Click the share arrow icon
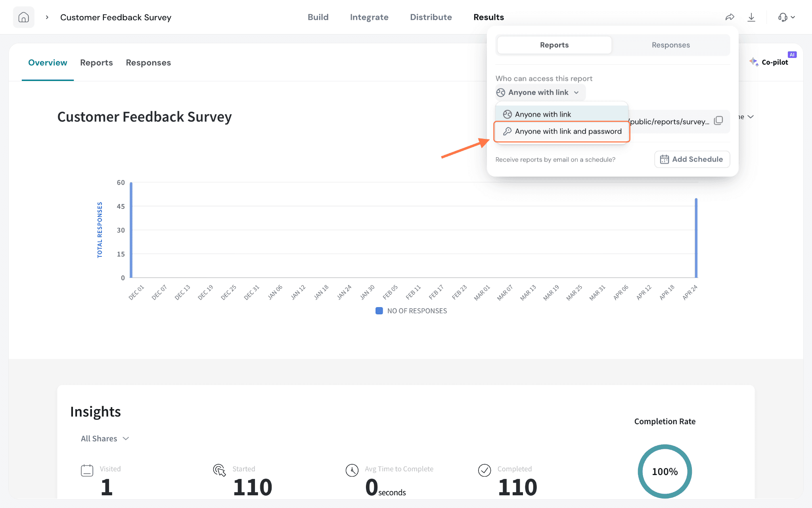Image resolution: width=812 pixels, height=508 pixels. coord(730,17)
